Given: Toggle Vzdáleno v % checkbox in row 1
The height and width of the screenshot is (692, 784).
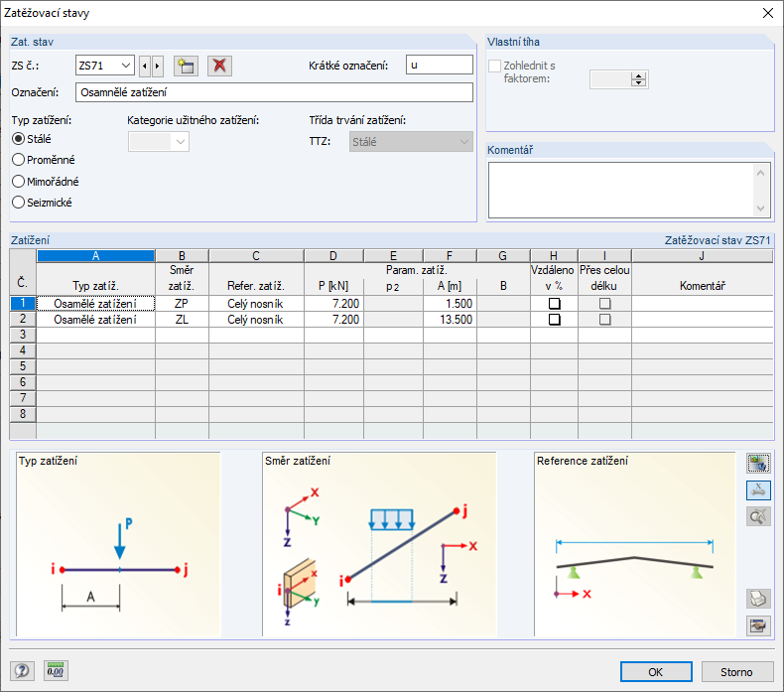Looking at the screenshot, I should point(554,303).
